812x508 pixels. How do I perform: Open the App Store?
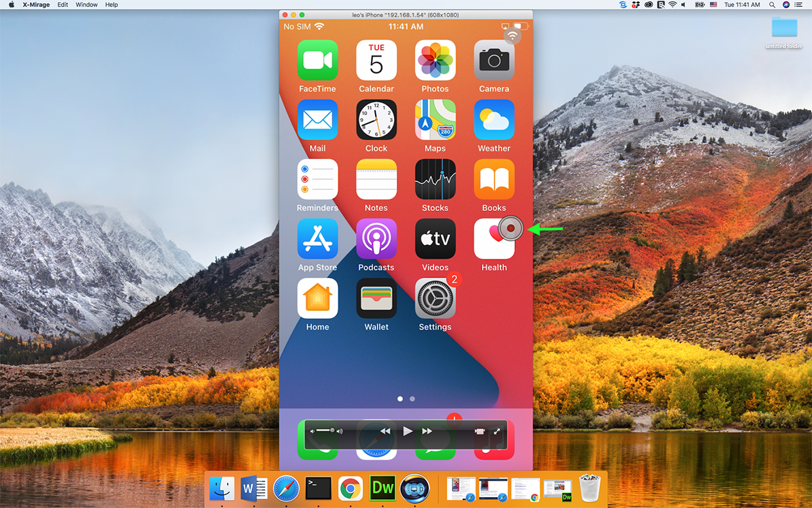(317, 239)
